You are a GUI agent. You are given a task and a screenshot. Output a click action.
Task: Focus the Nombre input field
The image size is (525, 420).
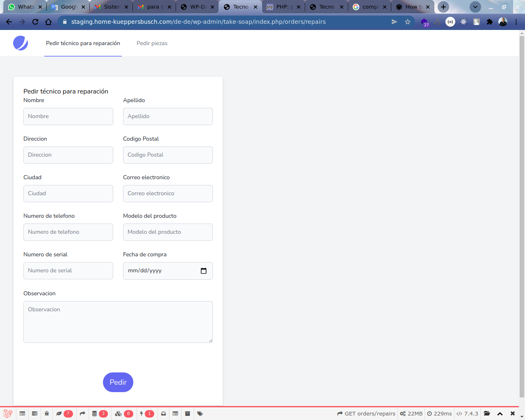click(68, 116)
